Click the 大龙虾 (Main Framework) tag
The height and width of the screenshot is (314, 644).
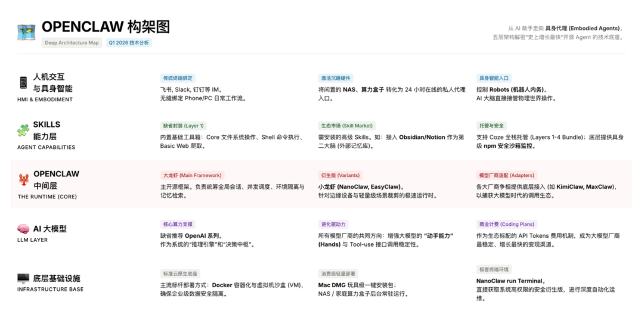(192, 175)
